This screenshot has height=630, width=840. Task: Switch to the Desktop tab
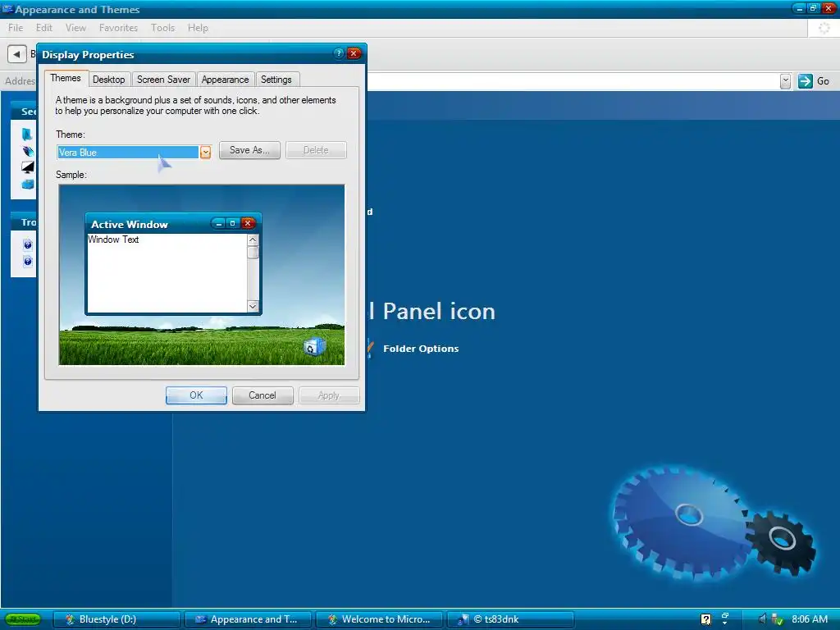(109, 80)
